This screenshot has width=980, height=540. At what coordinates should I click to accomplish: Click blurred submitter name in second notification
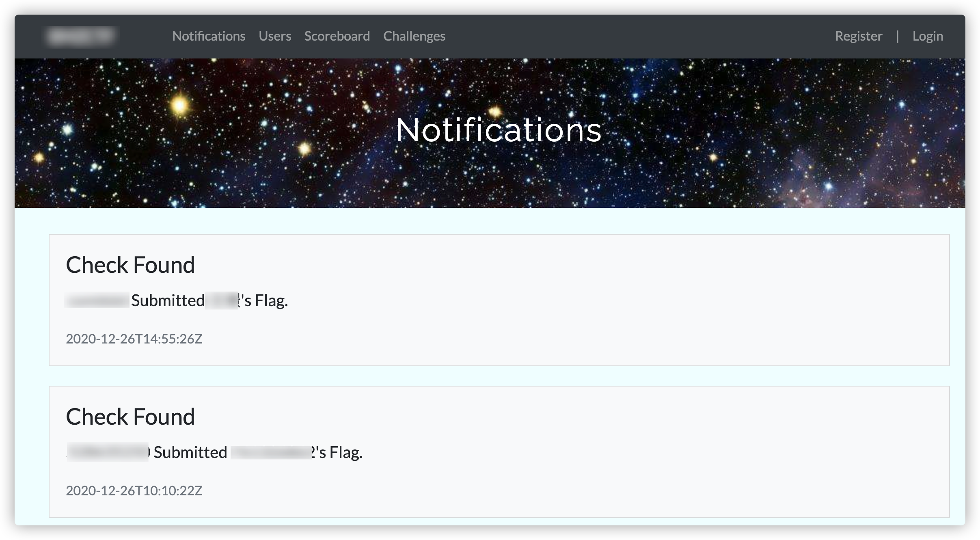click(108, 452)
